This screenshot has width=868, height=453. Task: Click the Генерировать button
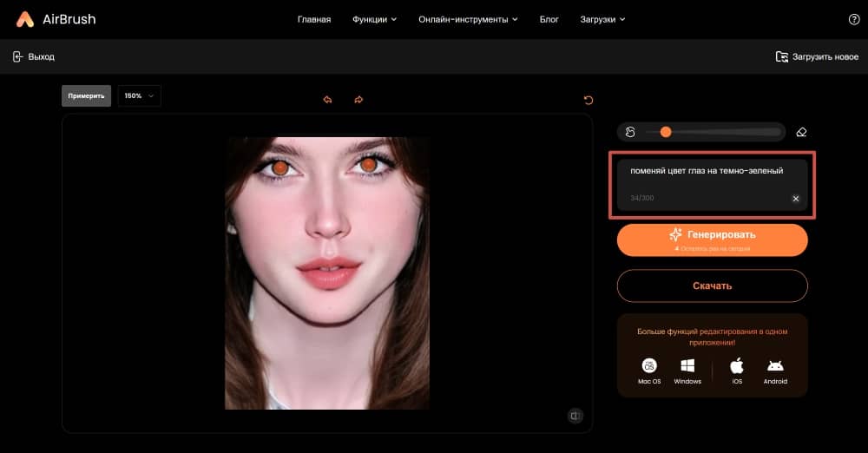[713, 240]
